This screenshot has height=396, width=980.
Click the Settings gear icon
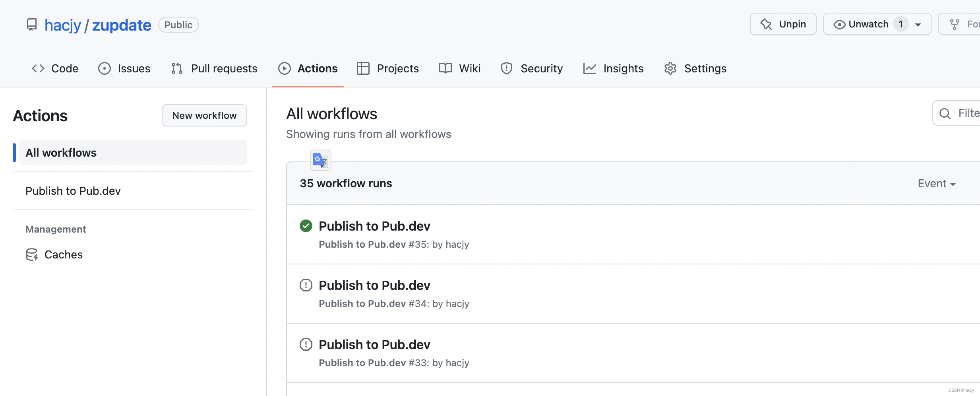670,68
